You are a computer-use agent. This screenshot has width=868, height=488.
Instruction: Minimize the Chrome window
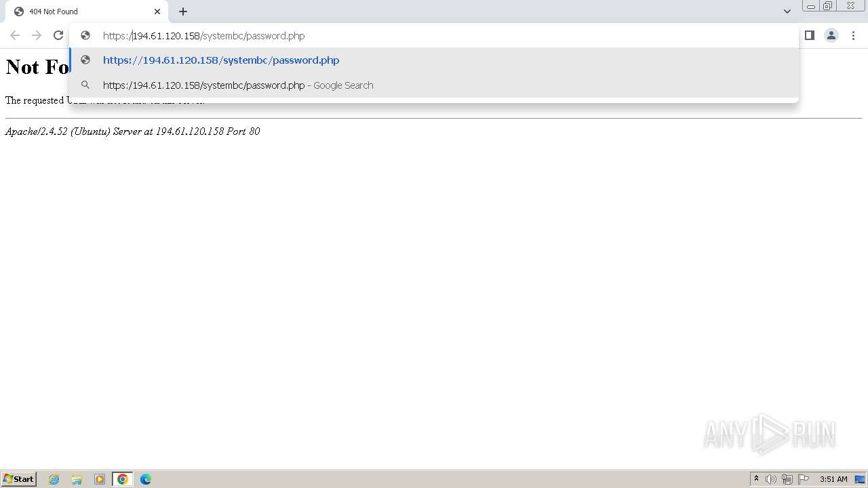tap(811, 6)
